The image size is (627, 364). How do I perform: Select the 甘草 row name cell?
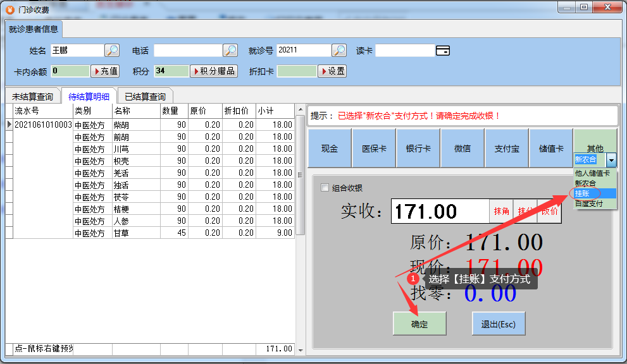(136, 233)
